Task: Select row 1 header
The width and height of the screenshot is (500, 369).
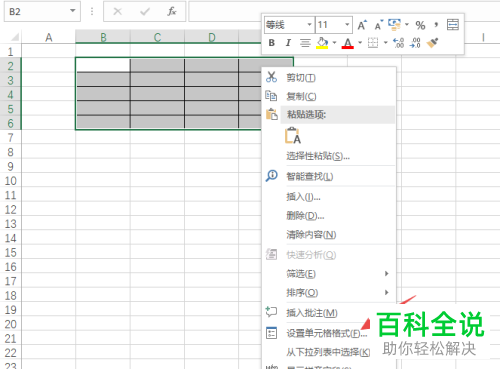Action: (10, 52)
